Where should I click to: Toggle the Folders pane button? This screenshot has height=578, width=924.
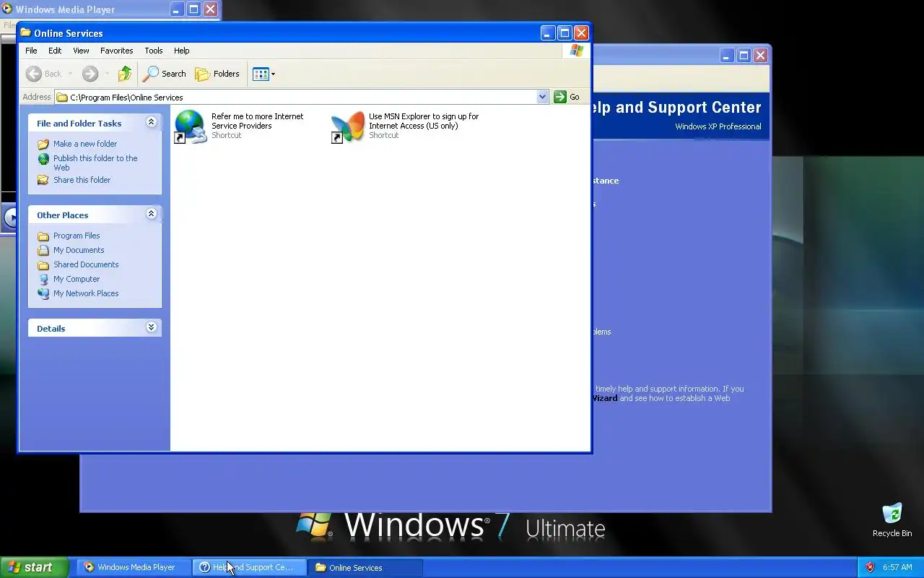click(x=217, y=74)
